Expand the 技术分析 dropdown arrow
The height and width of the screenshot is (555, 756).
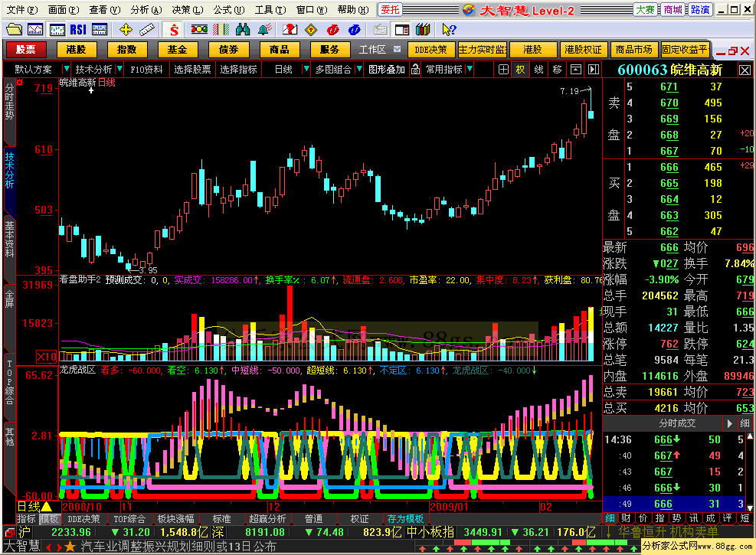click(x=119, y=70)
